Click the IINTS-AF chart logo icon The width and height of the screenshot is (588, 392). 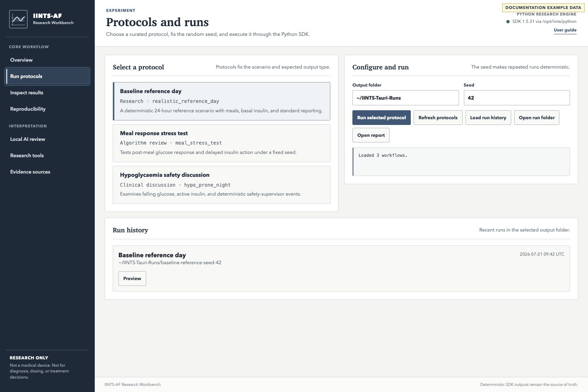pos(18,19)
